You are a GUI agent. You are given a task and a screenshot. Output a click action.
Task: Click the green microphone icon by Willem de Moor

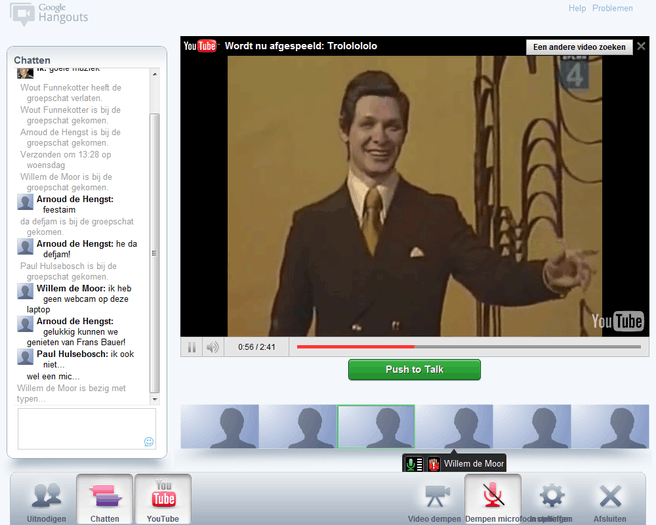pos(414,464)
